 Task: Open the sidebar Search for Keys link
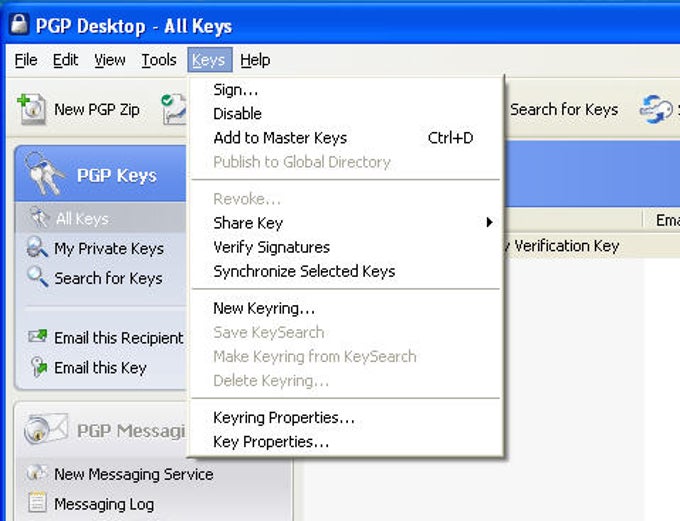[108, 278]
